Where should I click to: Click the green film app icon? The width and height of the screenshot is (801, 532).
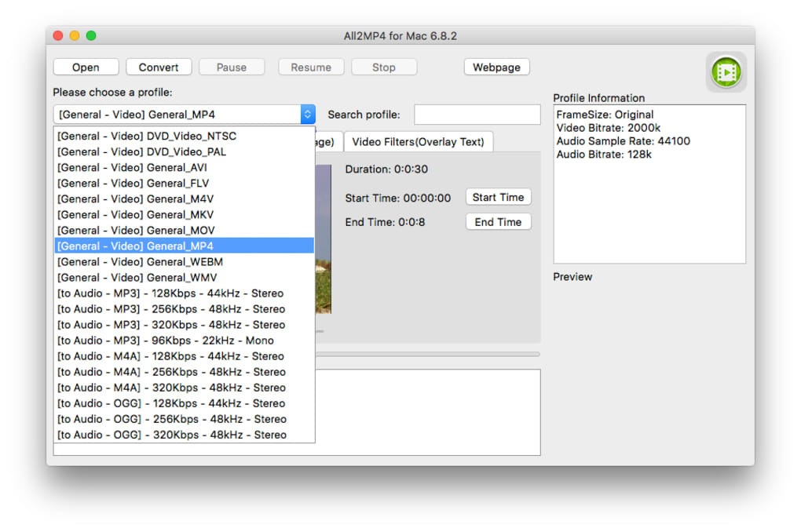(x=726, y=72)
